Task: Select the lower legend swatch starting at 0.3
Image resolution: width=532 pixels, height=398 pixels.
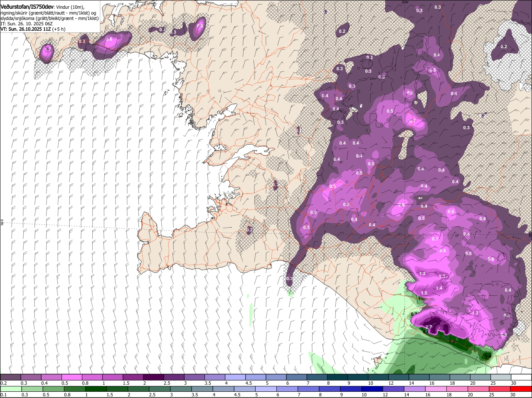Action: coord(31,389)
